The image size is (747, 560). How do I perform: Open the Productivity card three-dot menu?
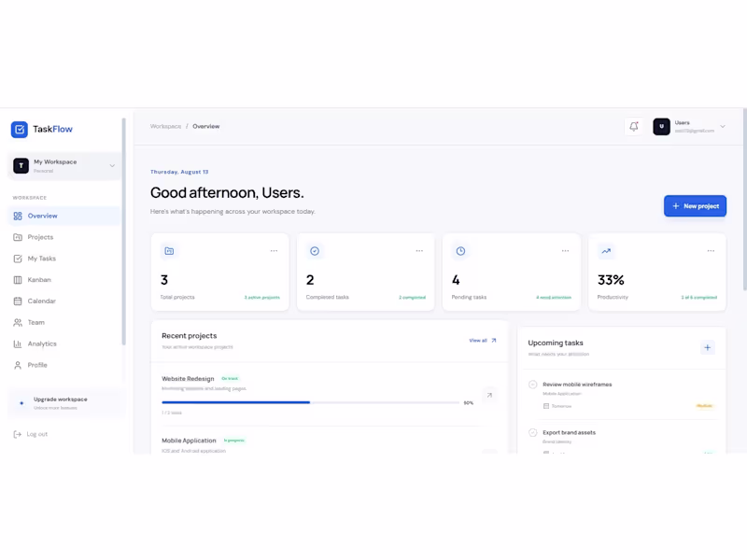pyautogui.click(x=711, y=251)
